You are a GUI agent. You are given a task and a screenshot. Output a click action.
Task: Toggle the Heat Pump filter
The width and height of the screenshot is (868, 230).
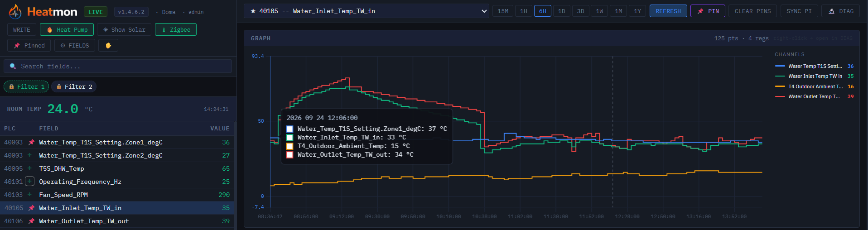[67, 30]
